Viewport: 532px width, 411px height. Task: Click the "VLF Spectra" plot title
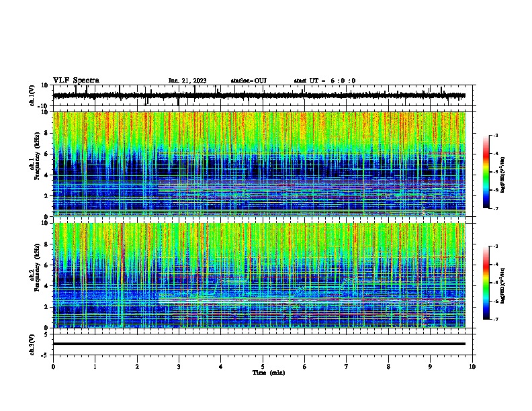pos(77,81)
